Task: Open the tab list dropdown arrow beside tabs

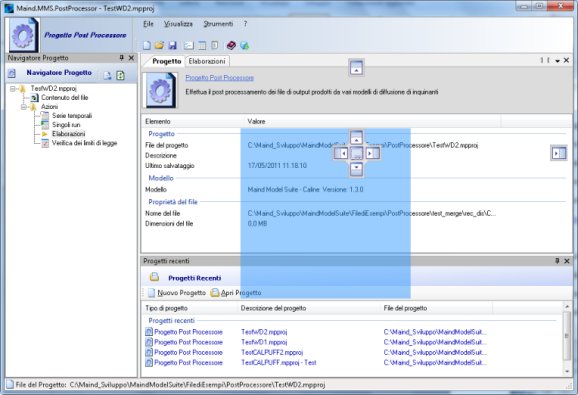Action: [557, 60]
